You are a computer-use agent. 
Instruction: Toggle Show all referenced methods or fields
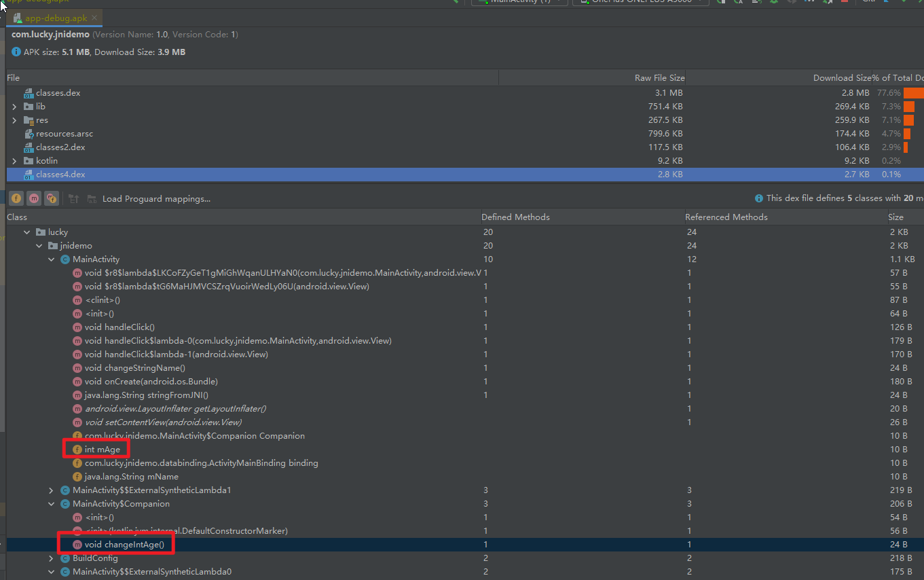[52, 198]
